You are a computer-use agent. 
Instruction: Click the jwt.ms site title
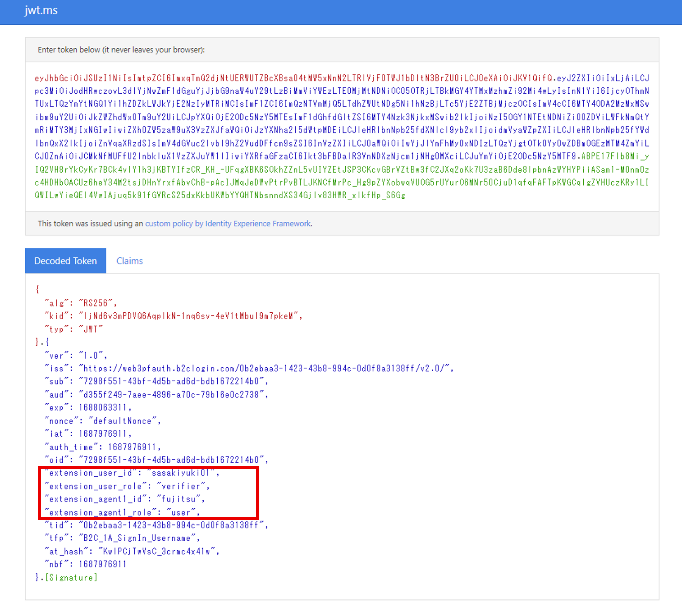[41, 10]
